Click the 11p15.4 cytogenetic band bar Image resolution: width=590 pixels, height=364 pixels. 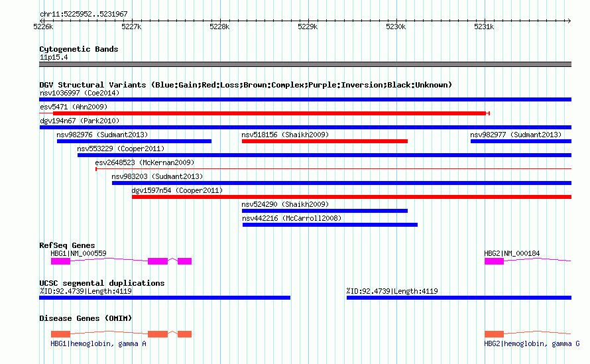coord(305,64)
